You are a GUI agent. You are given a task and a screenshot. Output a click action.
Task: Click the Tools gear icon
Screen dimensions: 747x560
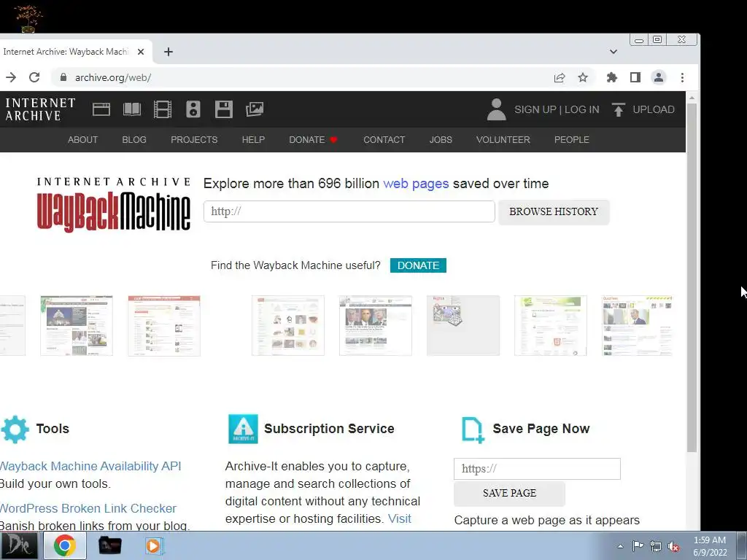coord(15,429)
